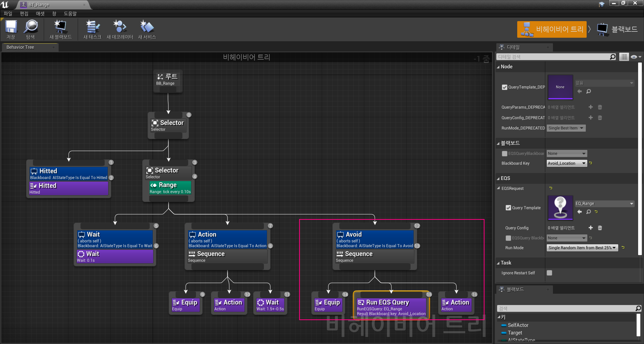Switch to Blackboard (블랙보드) mode

[x=617, y=29]
